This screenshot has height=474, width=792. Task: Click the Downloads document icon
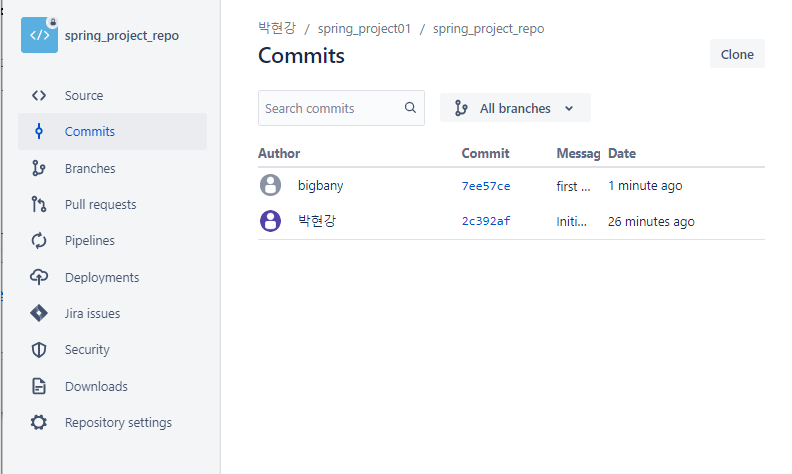coord(39,386)
